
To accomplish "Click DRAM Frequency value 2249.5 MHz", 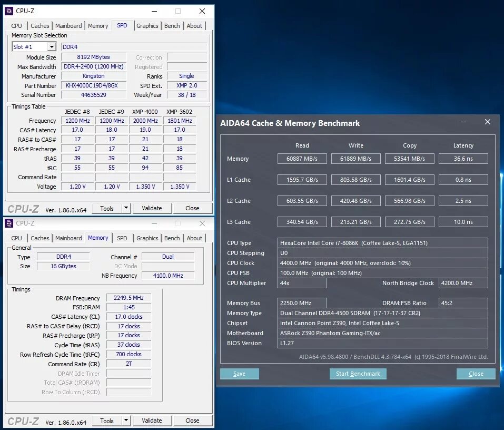I will (x=129, y=298).
